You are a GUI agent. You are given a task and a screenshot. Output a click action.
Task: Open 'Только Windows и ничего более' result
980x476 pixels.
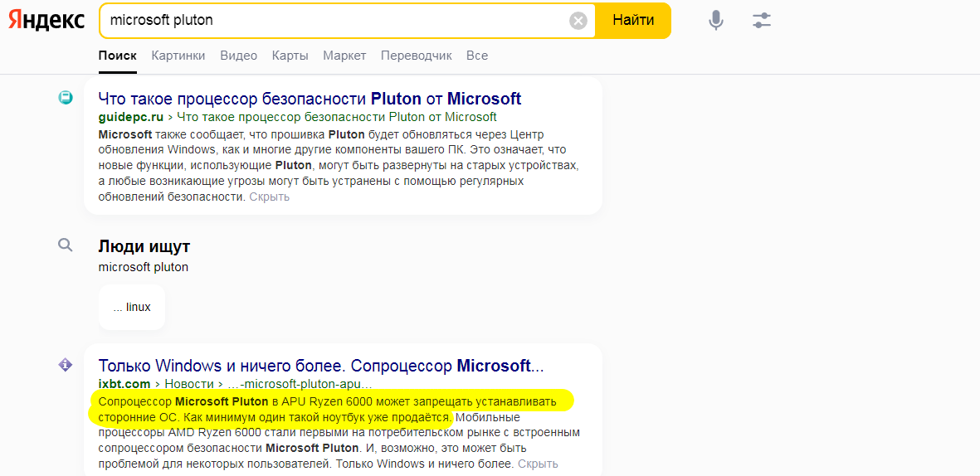click(x=321, y=366)
